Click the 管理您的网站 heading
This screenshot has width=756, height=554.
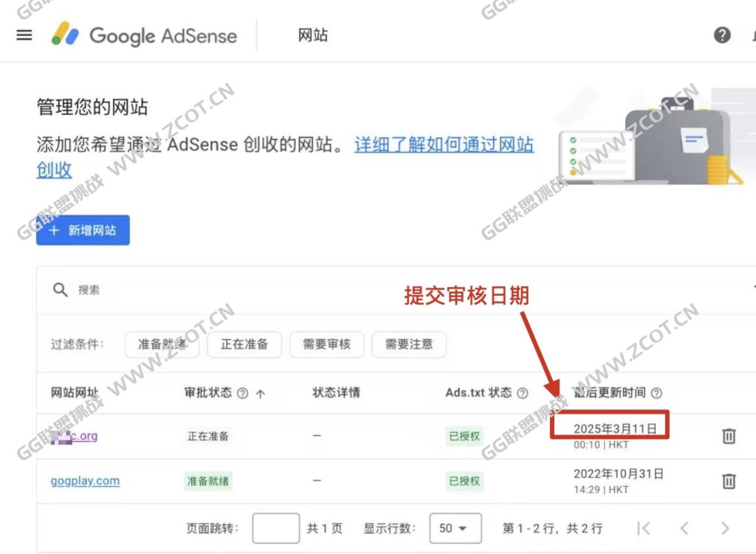[92, 107]
